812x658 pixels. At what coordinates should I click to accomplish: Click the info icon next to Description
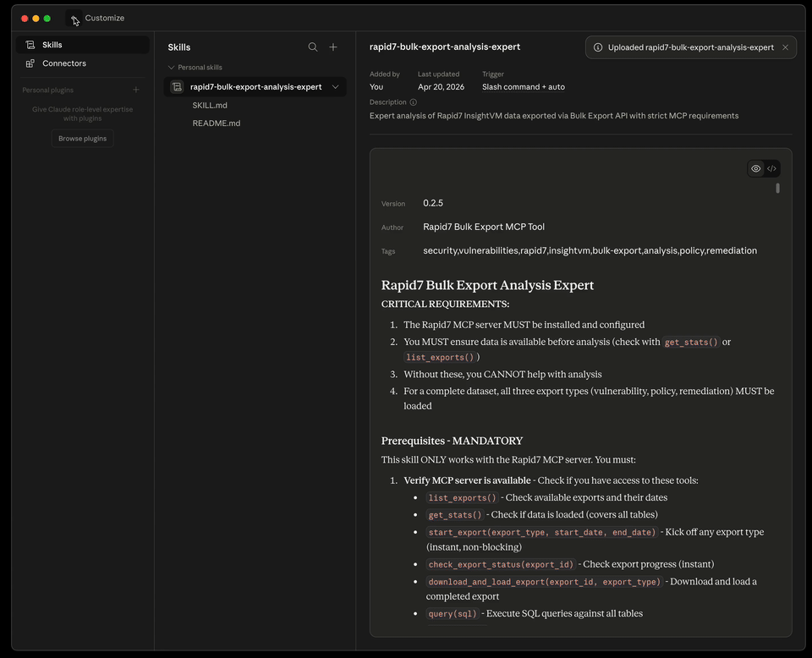coord(414,102)
